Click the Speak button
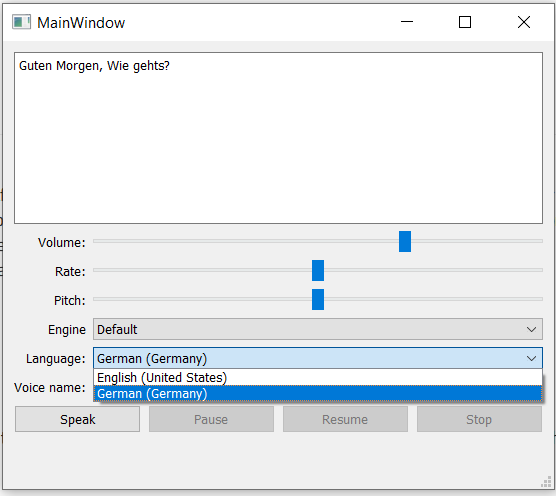 tap(77, 419)
